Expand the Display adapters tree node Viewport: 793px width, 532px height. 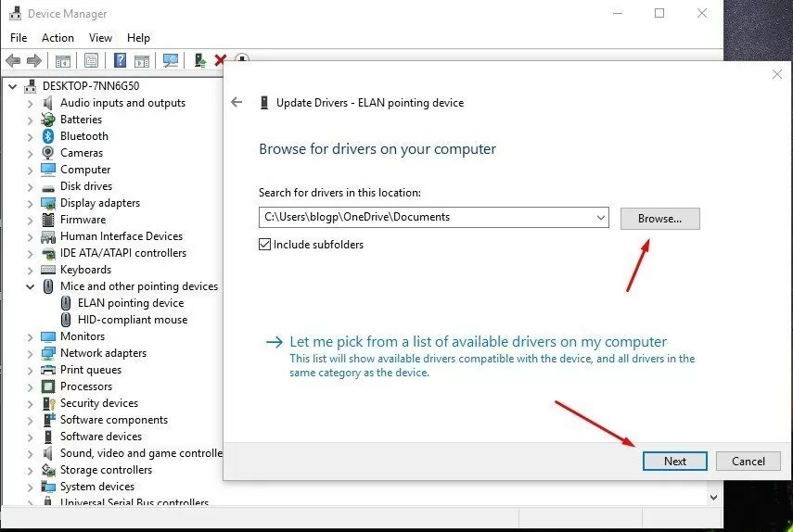coord(31,204)
